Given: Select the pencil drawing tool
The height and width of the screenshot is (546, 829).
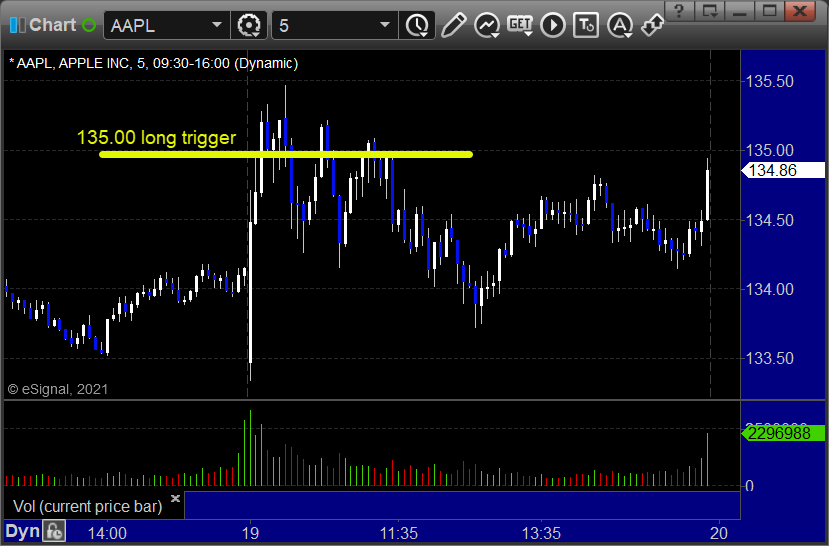Looking at the screenshot, I should click(453, 25).
